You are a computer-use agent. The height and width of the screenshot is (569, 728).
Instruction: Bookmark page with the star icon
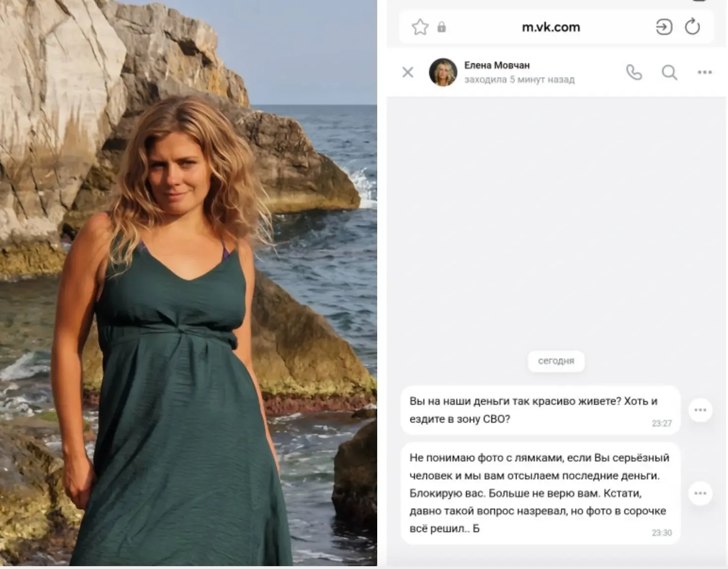tap(420, 27)
